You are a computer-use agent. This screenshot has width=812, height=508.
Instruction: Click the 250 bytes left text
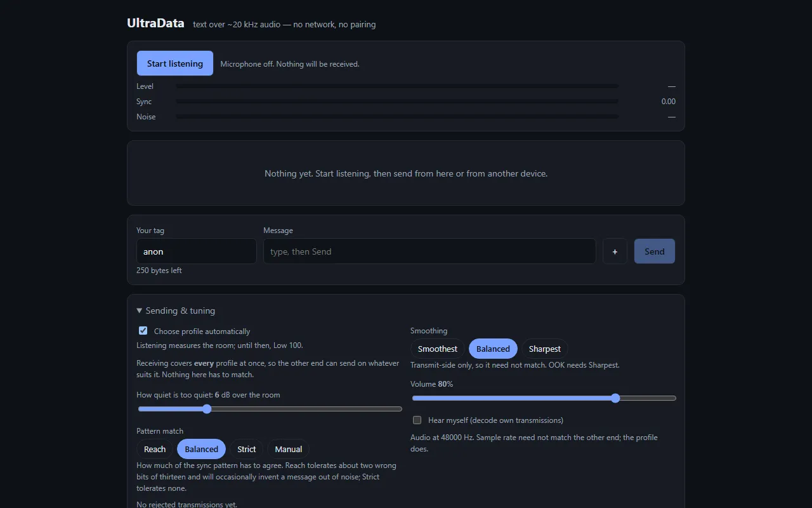[x=159, y=271]
